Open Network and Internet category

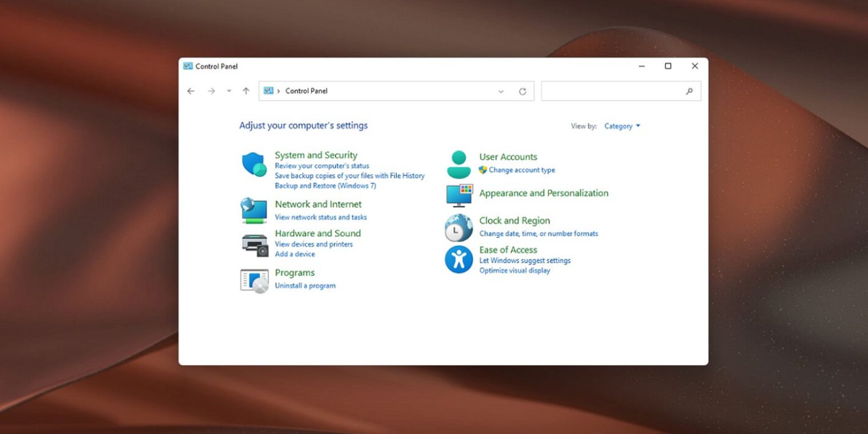pyautogui.click(x=318, y=204)
